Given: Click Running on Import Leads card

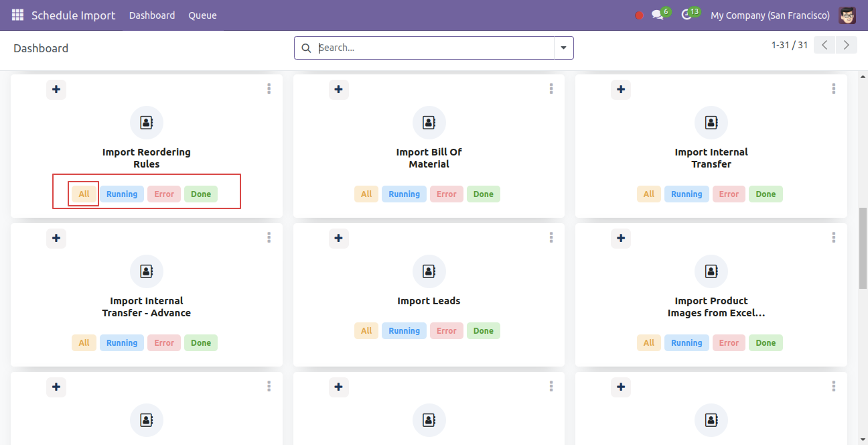Looking at the screenshot, I should 405,331.
